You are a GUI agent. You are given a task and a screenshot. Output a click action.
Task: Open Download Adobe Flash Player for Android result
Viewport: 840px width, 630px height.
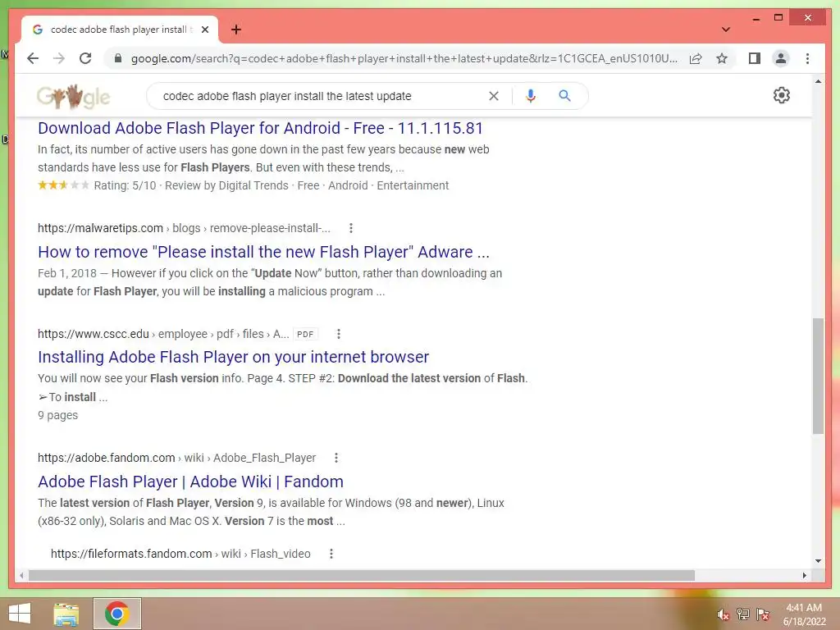pyautogui.click(x=260, y=128)
